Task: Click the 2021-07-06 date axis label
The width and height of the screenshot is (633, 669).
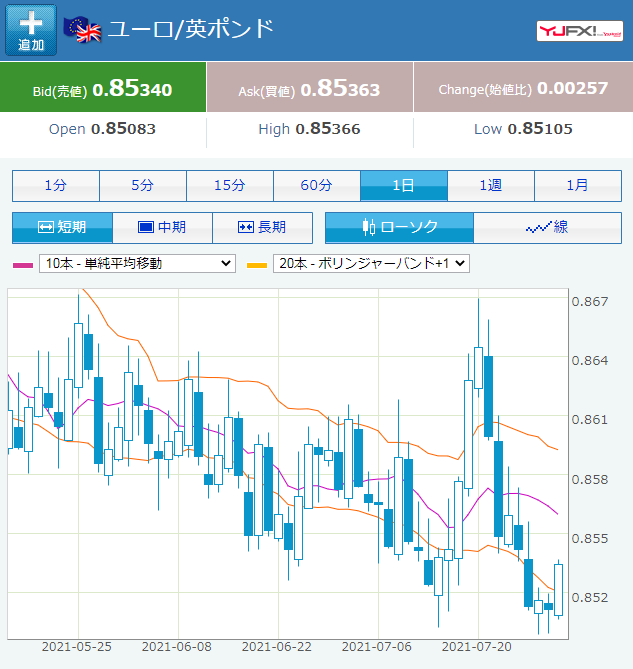Action: coord(377,647)
